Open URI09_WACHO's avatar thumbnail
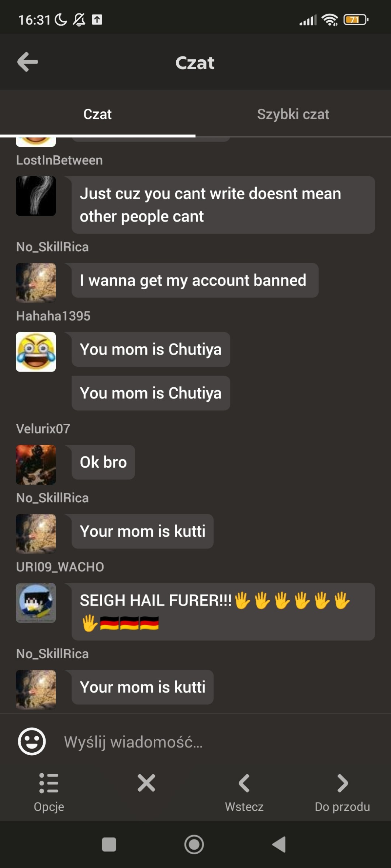 [x=36, y=603]
